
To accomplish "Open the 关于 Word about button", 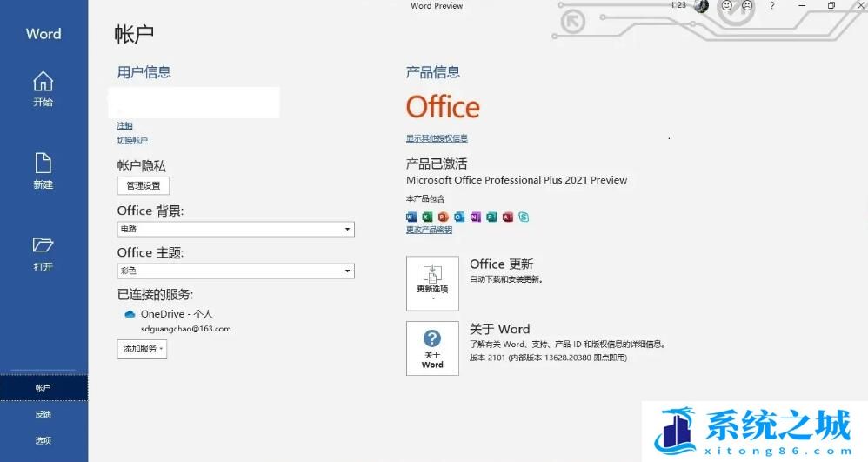I will coord(432,348).
